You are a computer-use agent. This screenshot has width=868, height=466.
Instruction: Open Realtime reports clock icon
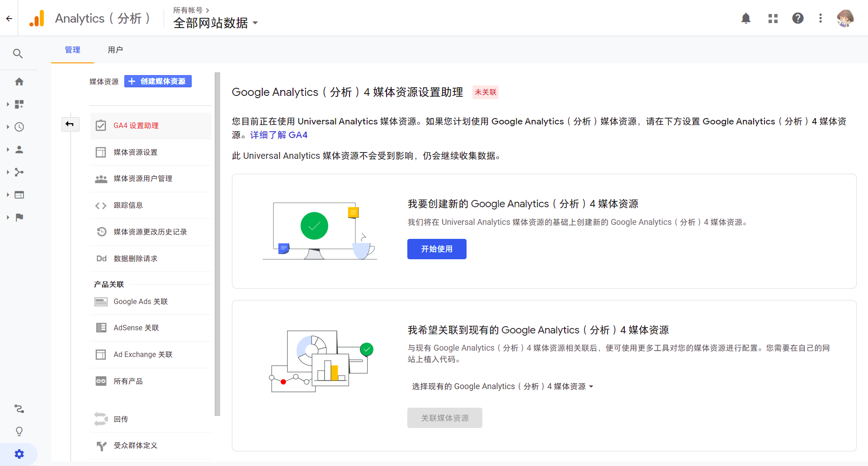click(19, 127)
